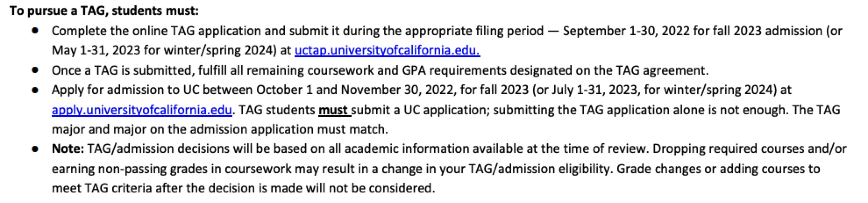Image resolution: width=868 pixels, height=203 pixels.
Task: Click the bold "Note:" label
Action: coord(68,149)
